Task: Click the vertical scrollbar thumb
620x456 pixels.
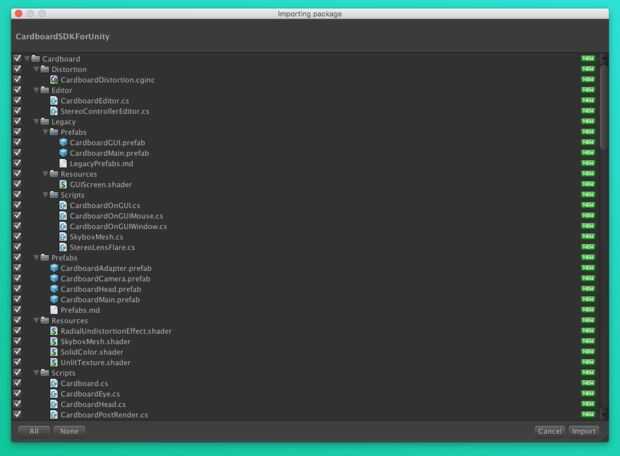Action: 603,107
